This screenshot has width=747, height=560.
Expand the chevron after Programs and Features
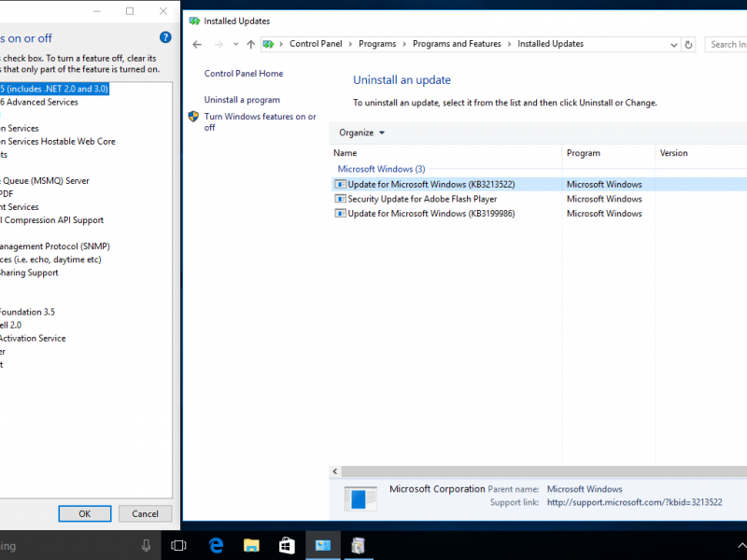click(x=509, y=44)
